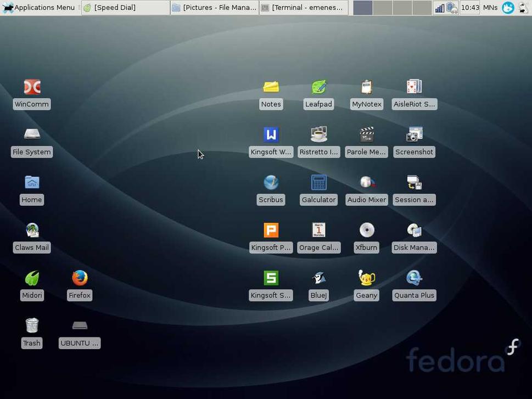Image resolution: width=532 pixels, height=399 pixels.
Task: Open the Galculator icon
Action: coord(319,183)
